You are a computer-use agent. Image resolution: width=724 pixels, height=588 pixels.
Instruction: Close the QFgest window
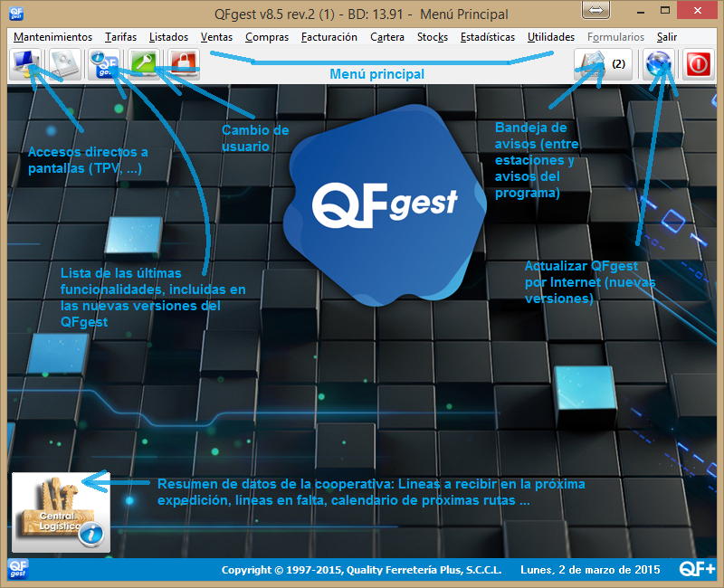697,10
